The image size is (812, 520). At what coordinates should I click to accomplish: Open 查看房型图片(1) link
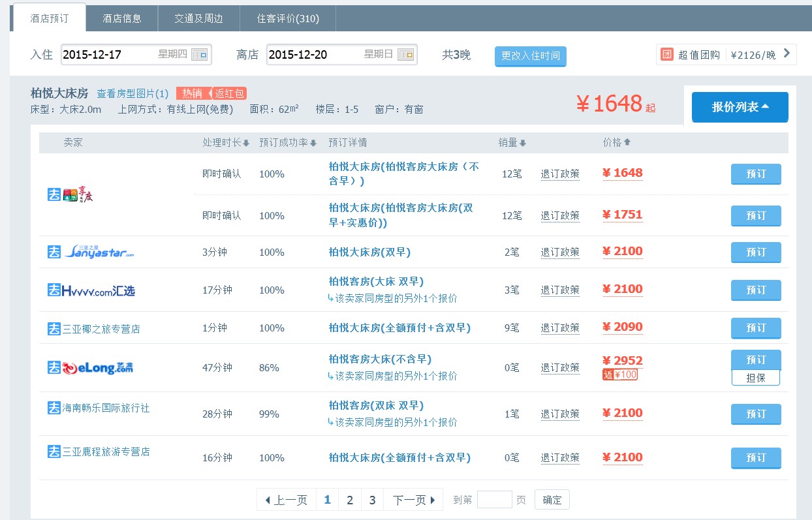(x=133, y=93)
